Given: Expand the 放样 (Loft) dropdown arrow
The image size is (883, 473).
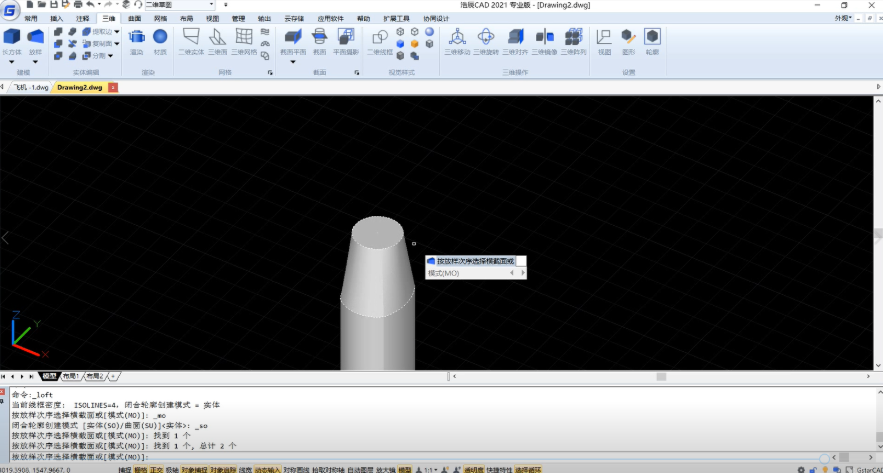Looking at the screenshot, I should 36,62.
